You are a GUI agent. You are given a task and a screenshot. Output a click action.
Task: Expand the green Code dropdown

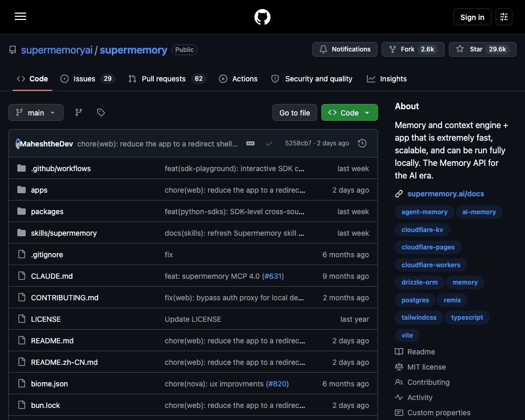pos(349,112)
